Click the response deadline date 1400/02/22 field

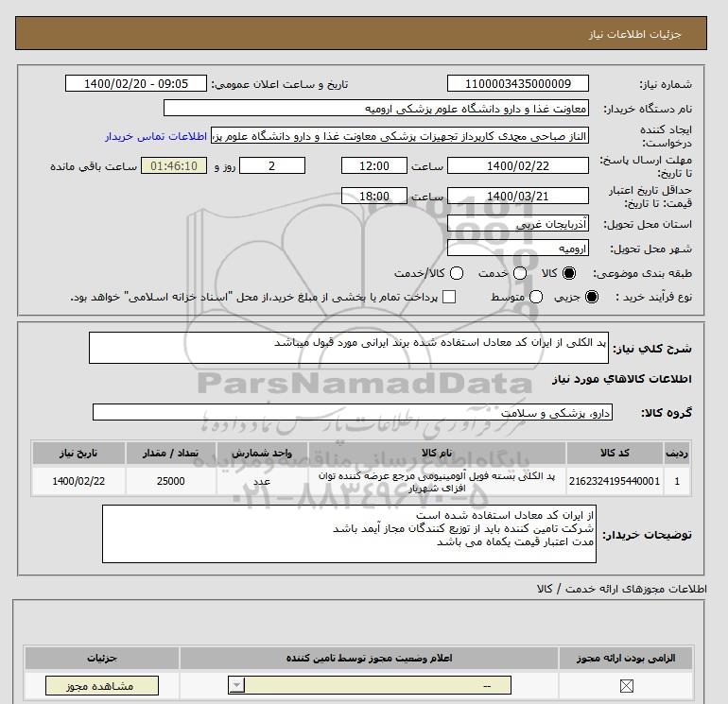[518, 165]
